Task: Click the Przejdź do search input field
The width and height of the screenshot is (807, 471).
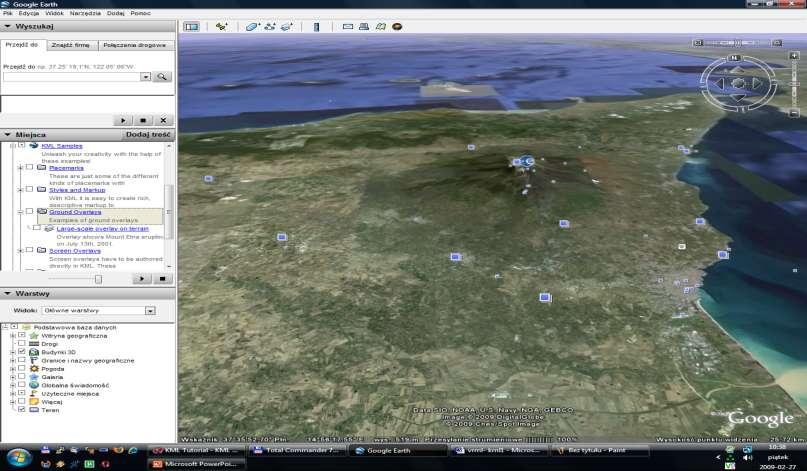Action: click(72, 77)
